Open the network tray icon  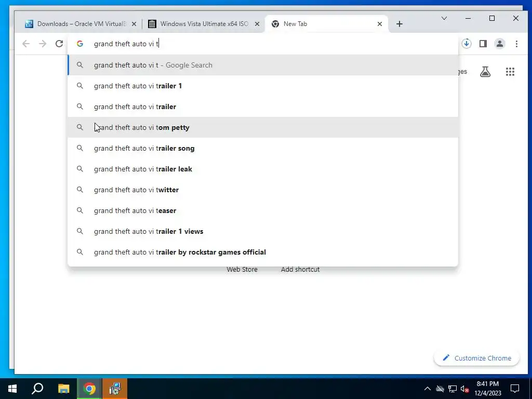pyautogui.click(x=453, y=389)
